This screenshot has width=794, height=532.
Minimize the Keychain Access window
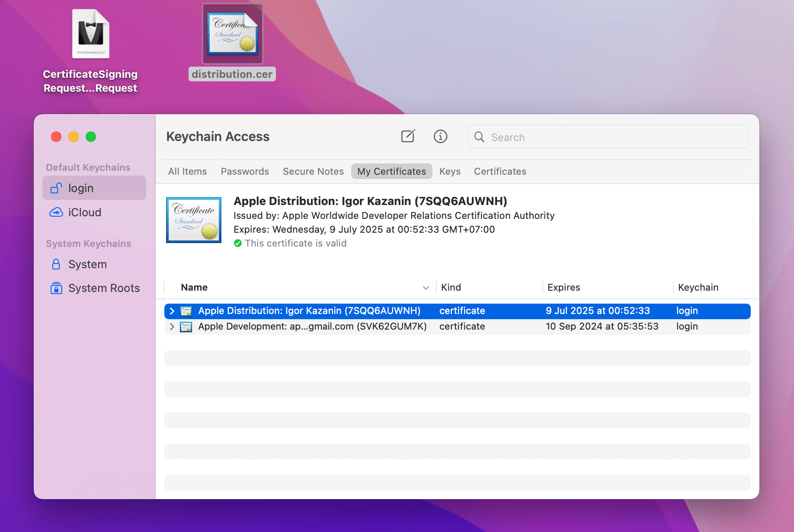point(74,137)
